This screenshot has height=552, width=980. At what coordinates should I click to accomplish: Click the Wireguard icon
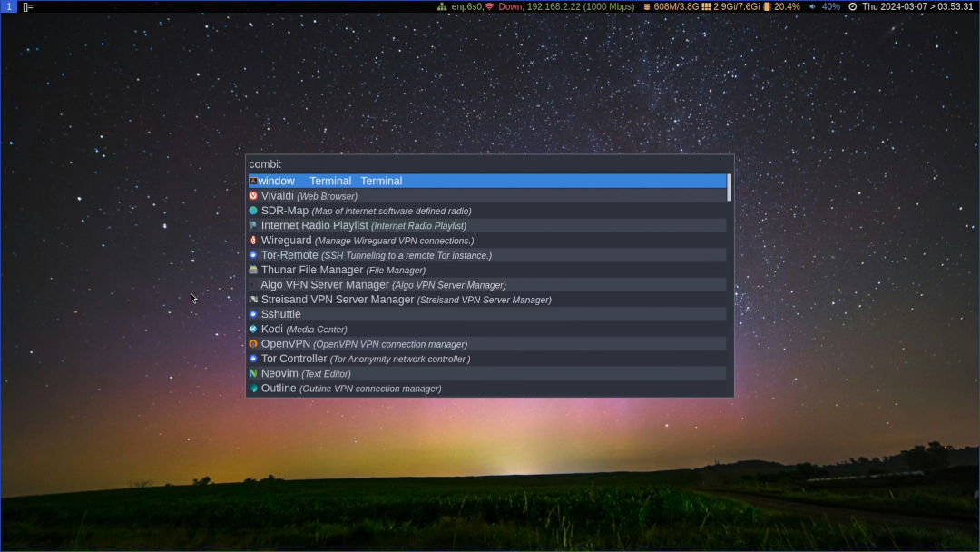coord(253,240)
